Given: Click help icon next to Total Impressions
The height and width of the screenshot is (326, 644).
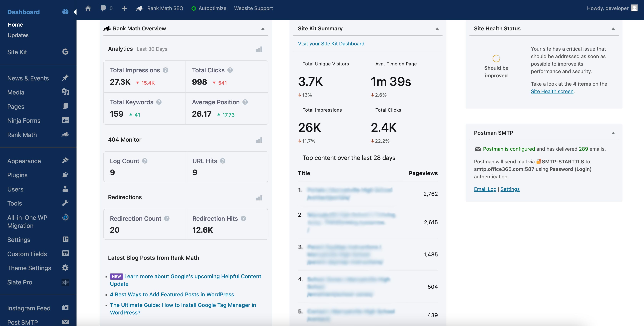Looking at the screenshot, I should (x=166, y=70).
